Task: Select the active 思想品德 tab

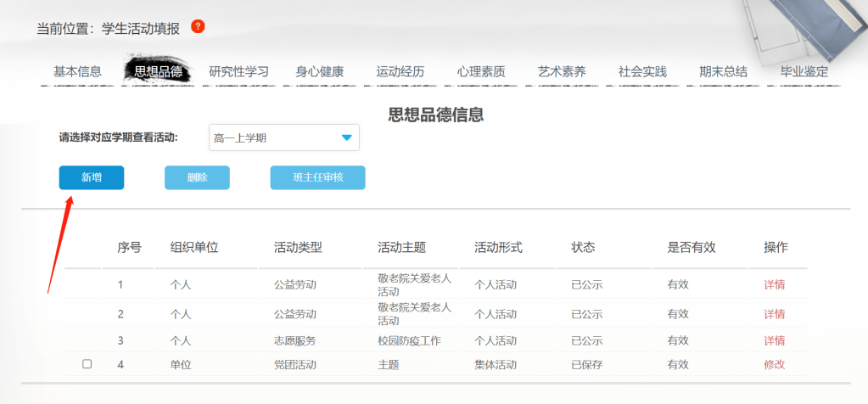Action: (x=158, y=72)
